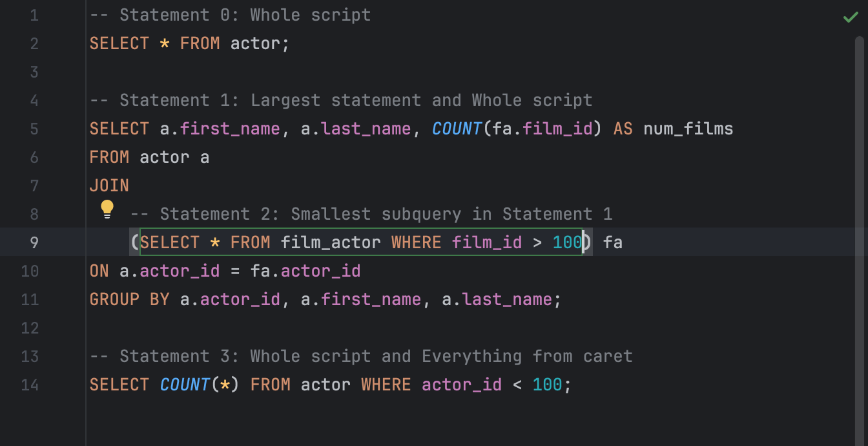Screen dimensions: 868x446
Task: Click the fa alias after the subquery parenthesis
Action: [614, 242]
